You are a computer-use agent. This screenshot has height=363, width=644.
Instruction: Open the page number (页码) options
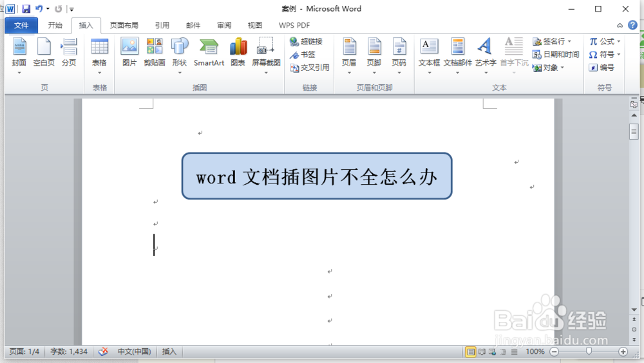[x=399, y=55]
